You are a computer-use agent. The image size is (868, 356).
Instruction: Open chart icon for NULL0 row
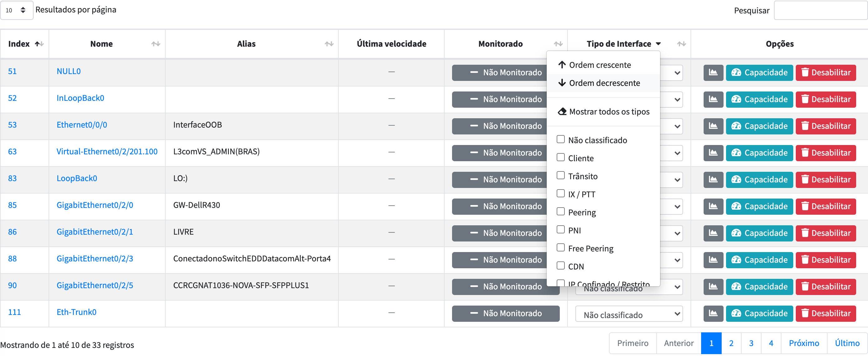[x=713, y=73]
